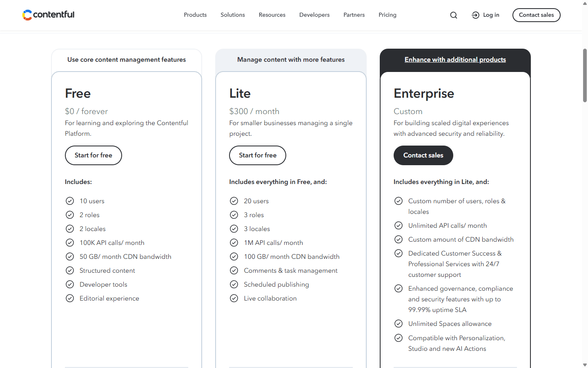Click the checkmark icon beside 10 users

point(70,201)
